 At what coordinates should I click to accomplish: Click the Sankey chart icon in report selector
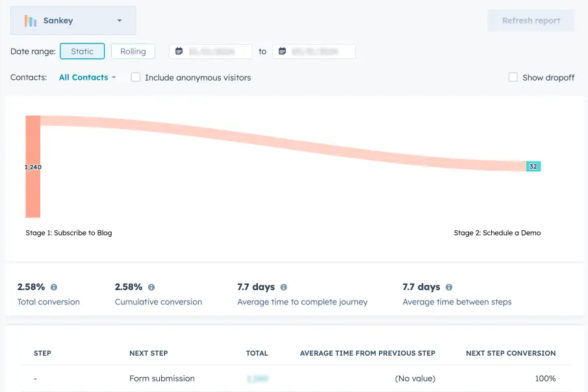pos(29,20)
